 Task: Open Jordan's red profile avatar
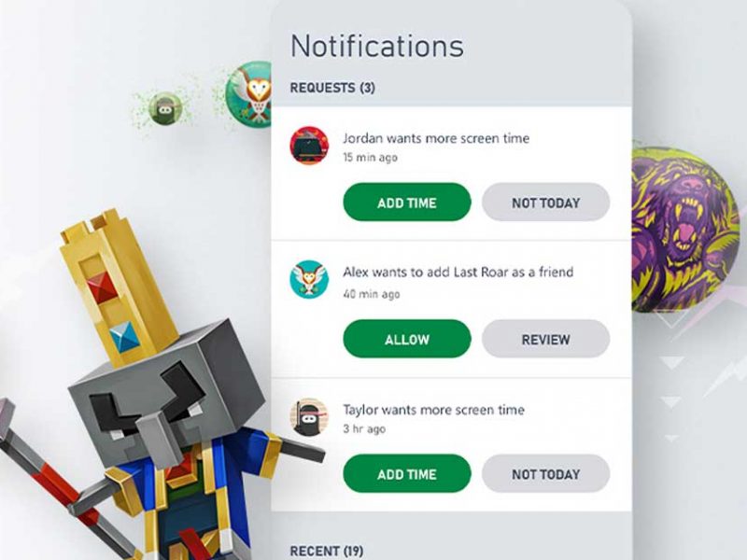(309, 146)
